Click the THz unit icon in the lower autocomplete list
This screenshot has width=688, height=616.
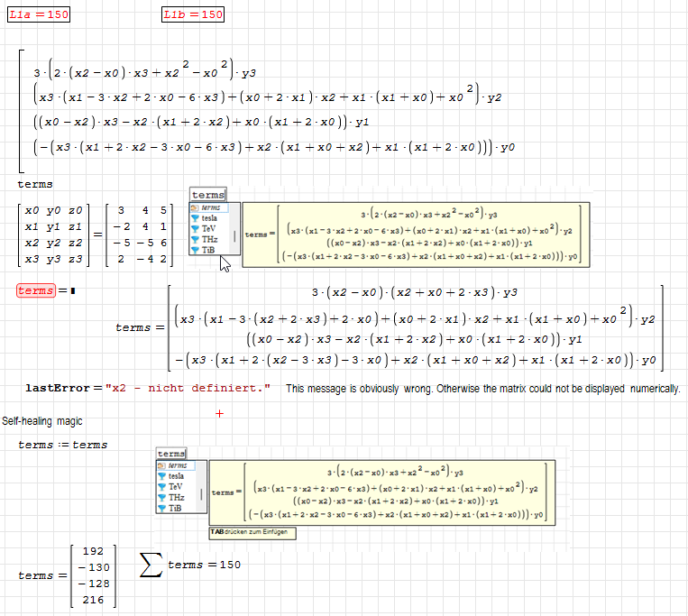162,497
